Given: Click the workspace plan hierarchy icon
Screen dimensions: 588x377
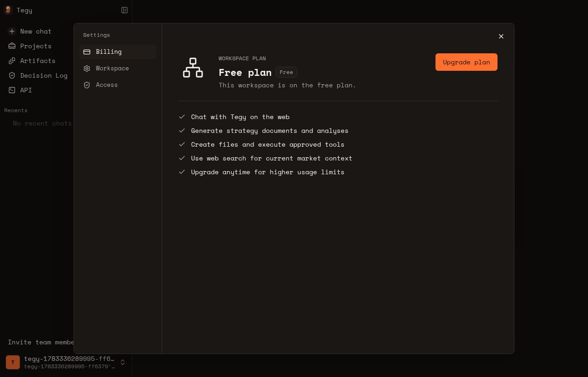Looking at the screenshot, I should coord(193,68).
